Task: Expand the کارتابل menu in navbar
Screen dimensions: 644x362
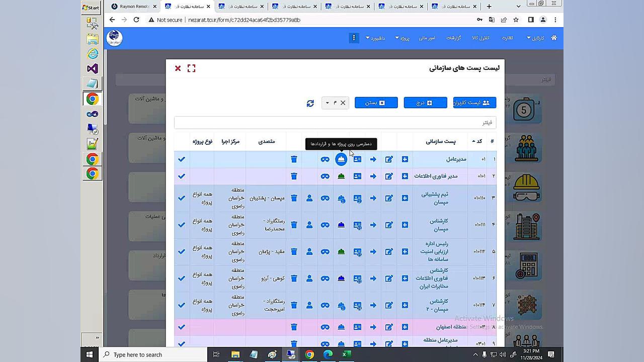Action: [535, 38]
